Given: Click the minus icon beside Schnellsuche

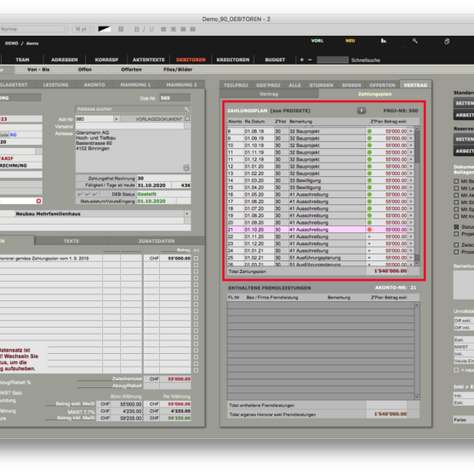Looking at the screenshot, I should pyautogui.click(x=310, y=60).
